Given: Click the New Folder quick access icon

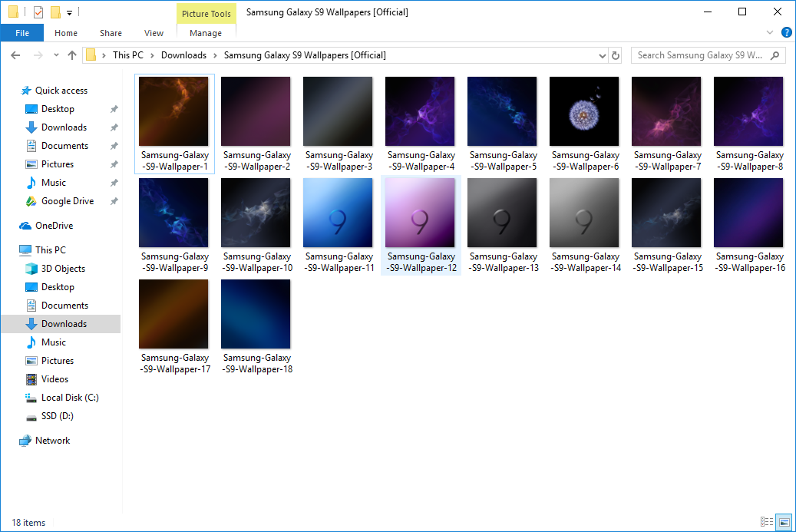Looking at the screenshot, I should pyautogui.click(x=55, y=12).
